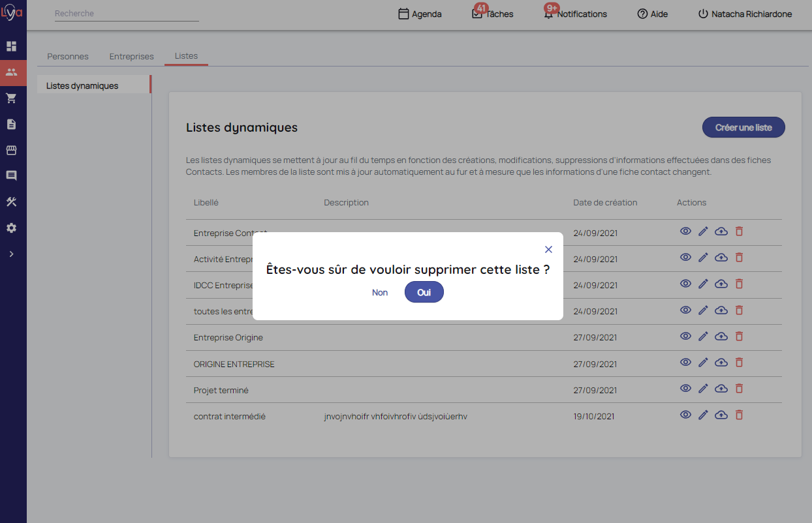The height and width of the screenshot is (523, 812).
Task: Open the document icon in the sidebar
Action: click(11, 124)
